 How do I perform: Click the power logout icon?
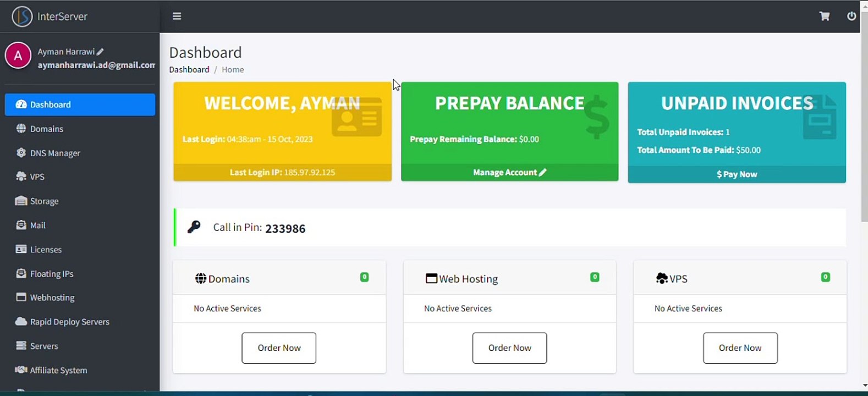[x=851, y=16]
